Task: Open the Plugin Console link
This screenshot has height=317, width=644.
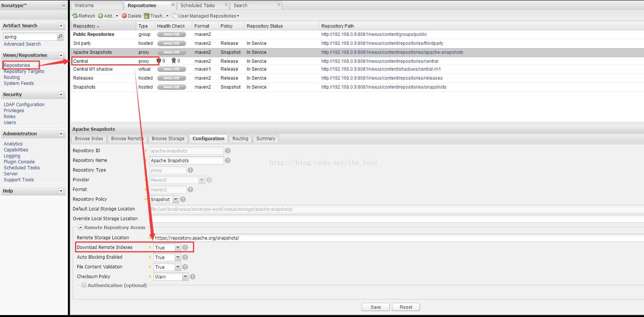Action: [19, 161]
